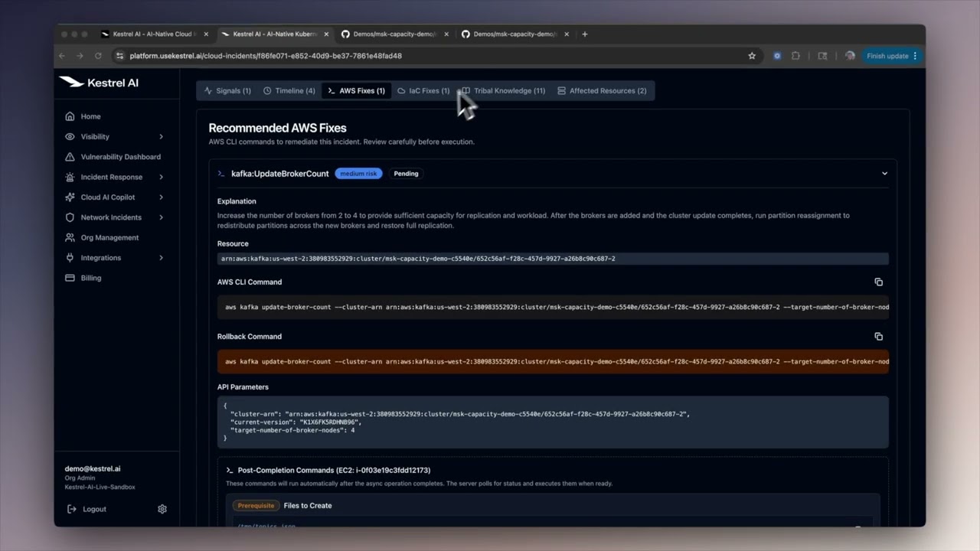The height and width of the screenshot is (551, 980).
Task: Click the kafka:UpdateBrokerCount title
Action: click(x=279, y=174)
